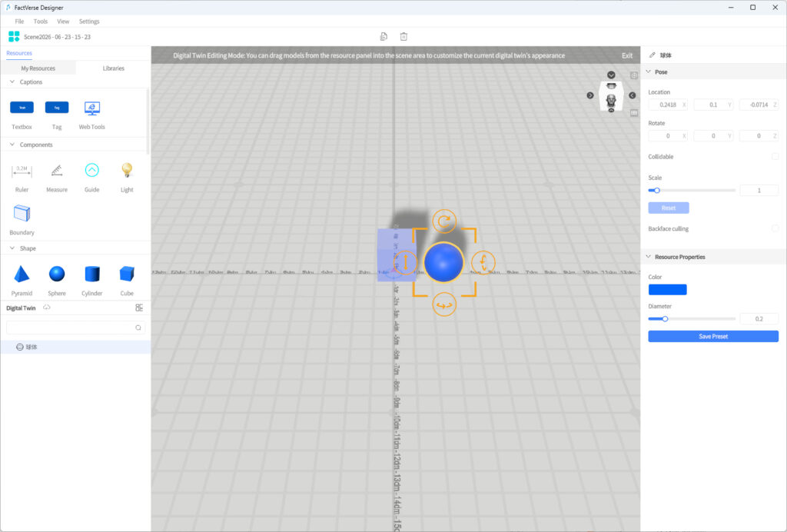Pick the Measure component
Viewport: 787px width, 532px height.
click(x=57, y=171)
